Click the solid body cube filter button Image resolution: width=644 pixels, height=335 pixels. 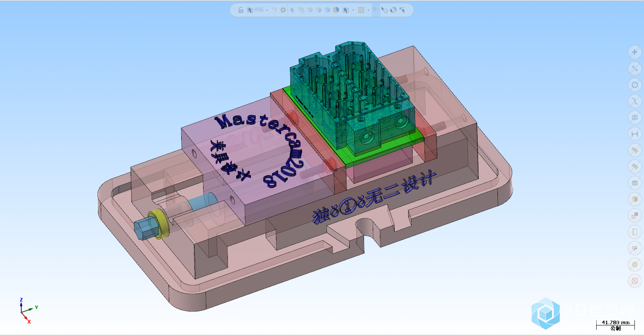coord(635,199)
